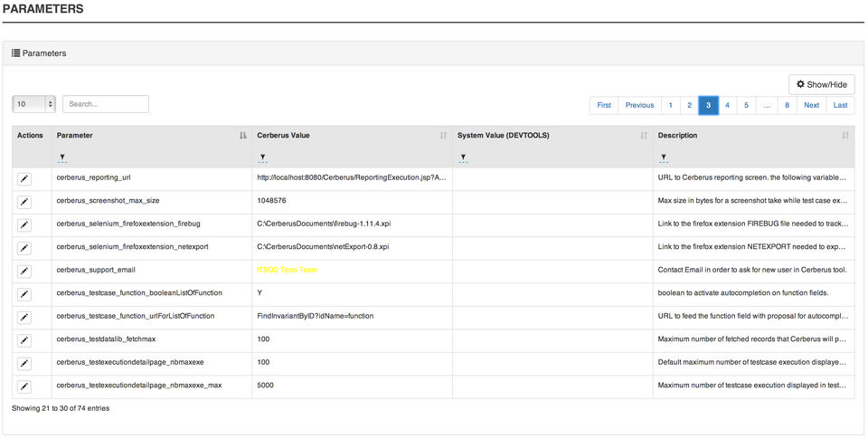This screenshot has height=439, width=868.
Task: Click pencil icon for cerberus_screenshot_max_size row
Action: 24,201
